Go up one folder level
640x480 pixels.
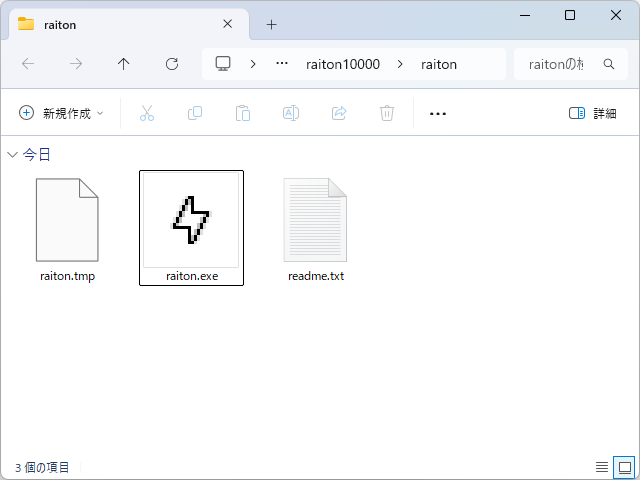[x=123, y=64]
